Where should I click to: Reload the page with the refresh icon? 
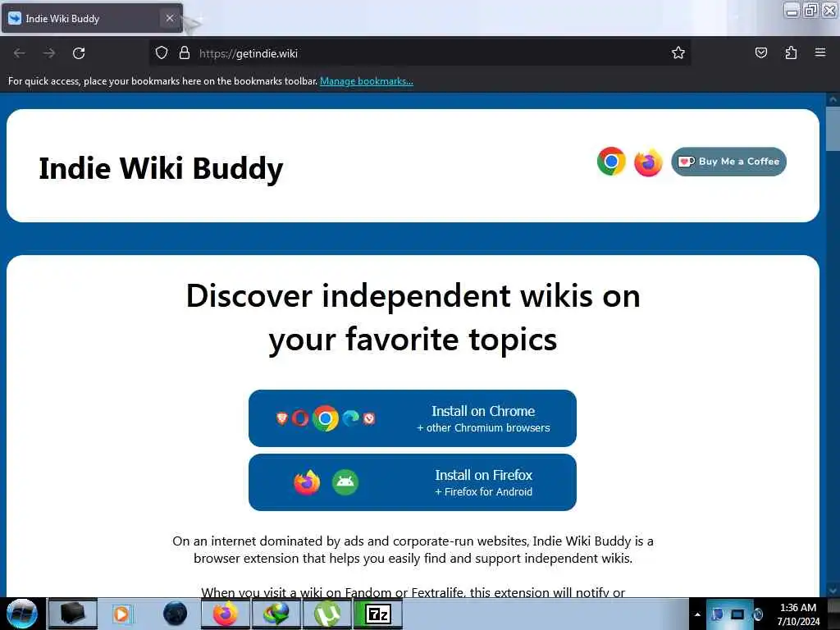pos(79,53)
